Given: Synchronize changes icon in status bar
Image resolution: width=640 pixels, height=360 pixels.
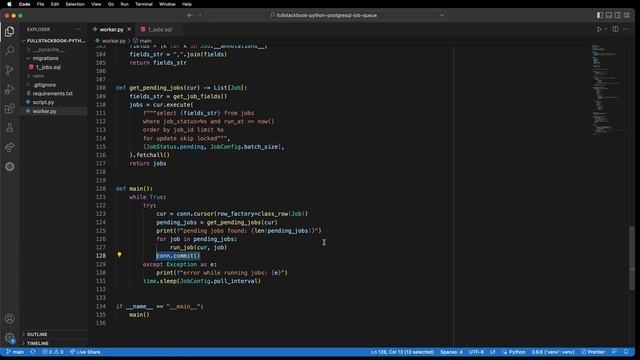Looking at the screenshot, I should [x=33, y=352].
